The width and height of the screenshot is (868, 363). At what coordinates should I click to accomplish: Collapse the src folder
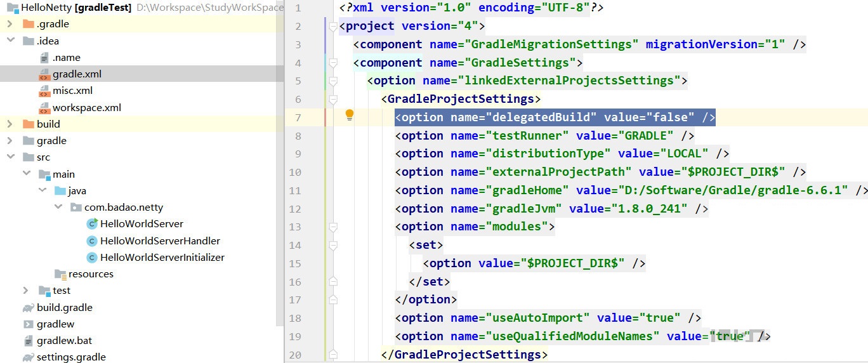[10, 157]
